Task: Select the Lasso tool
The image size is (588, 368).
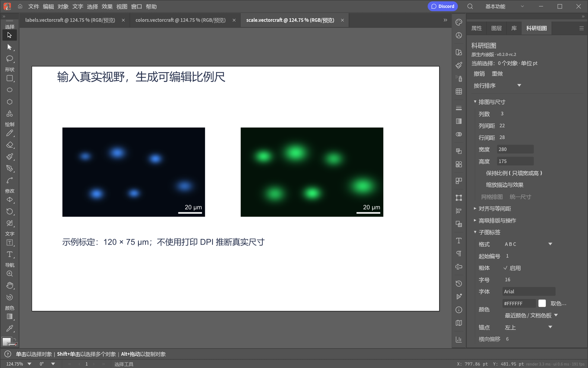Action: click(10, 59)
